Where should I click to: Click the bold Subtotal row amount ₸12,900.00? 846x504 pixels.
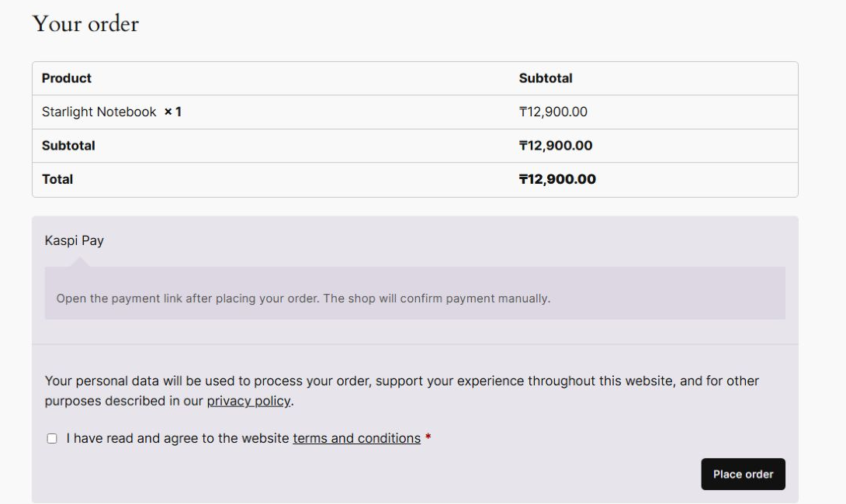tap(556, 146)
